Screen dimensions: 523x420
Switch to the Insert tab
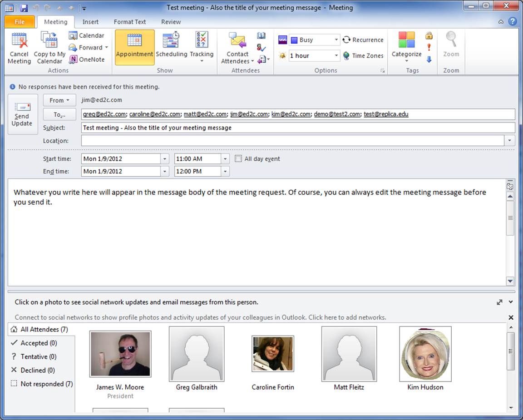point(90,22)
